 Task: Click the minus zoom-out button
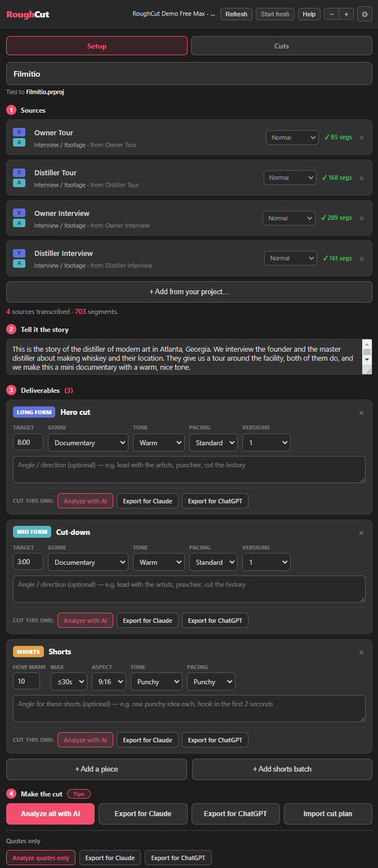(x=331, y=14)
